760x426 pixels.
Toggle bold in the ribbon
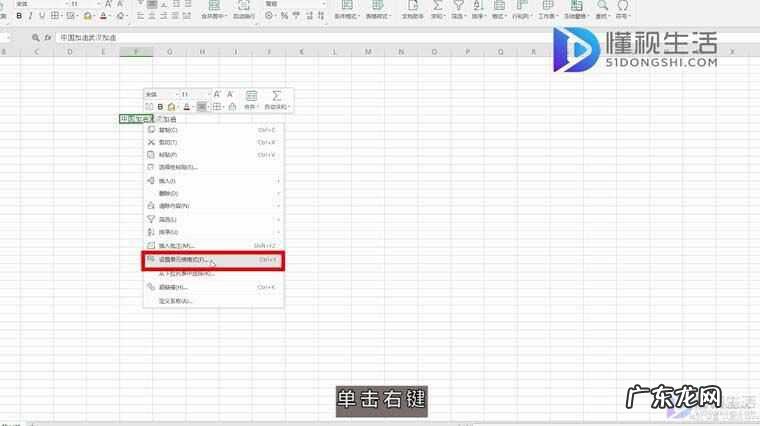coord(19,16)
